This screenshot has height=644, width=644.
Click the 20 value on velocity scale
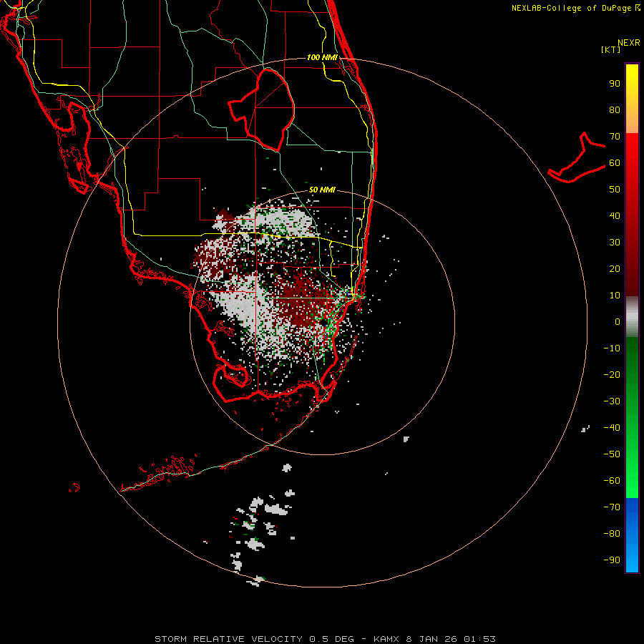pyautogui.click(x=615, y=268)
